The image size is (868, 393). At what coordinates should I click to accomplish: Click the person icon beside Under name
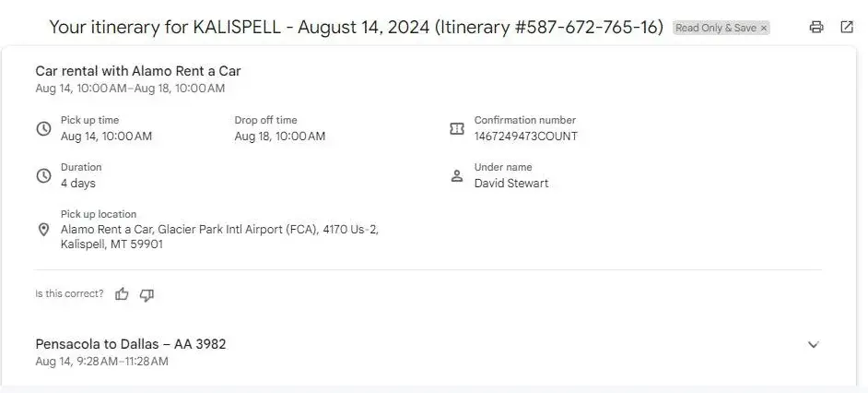456,175
